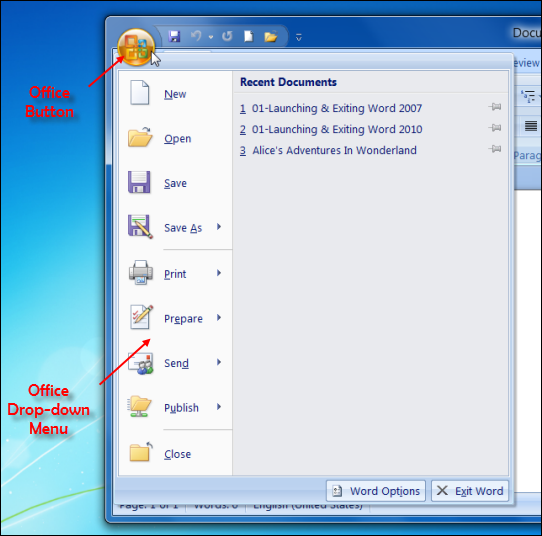Expand the Print submenu arrow

pos(219,273)
